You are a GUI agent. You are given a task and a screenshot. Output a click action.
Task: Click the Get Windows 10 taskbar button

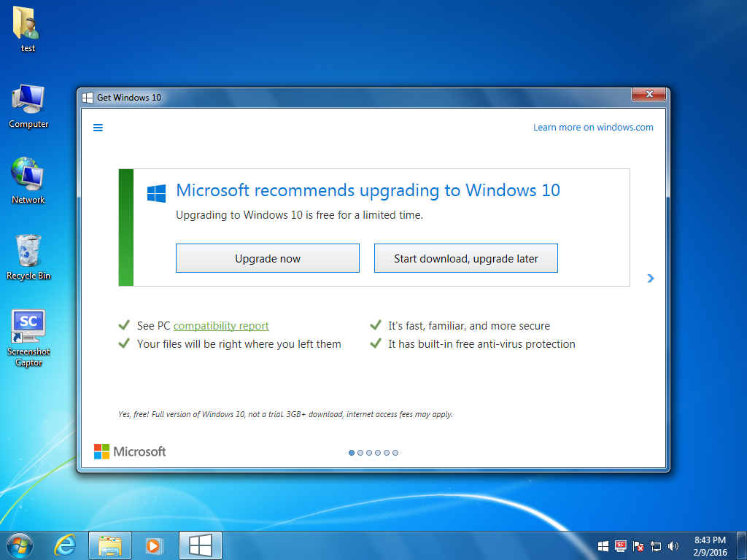(201, 545)
